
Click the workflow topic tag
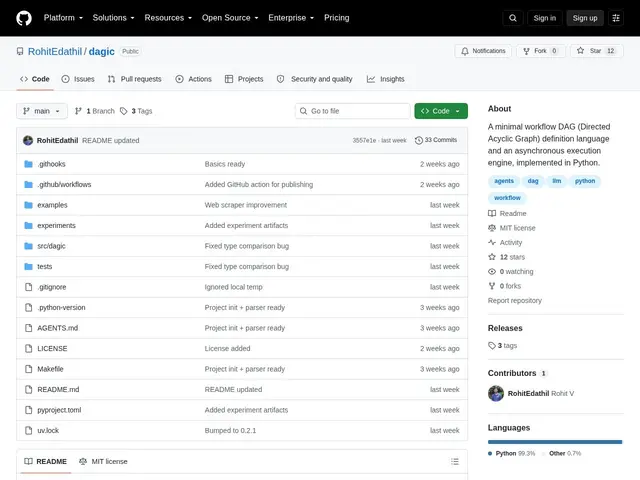(x=507, y=198)
